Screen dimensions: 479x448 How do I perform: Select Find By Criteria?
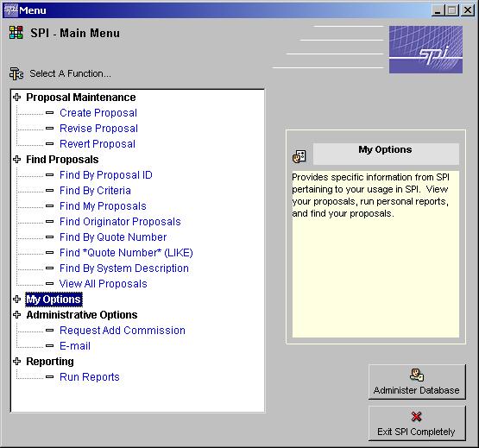95,191
